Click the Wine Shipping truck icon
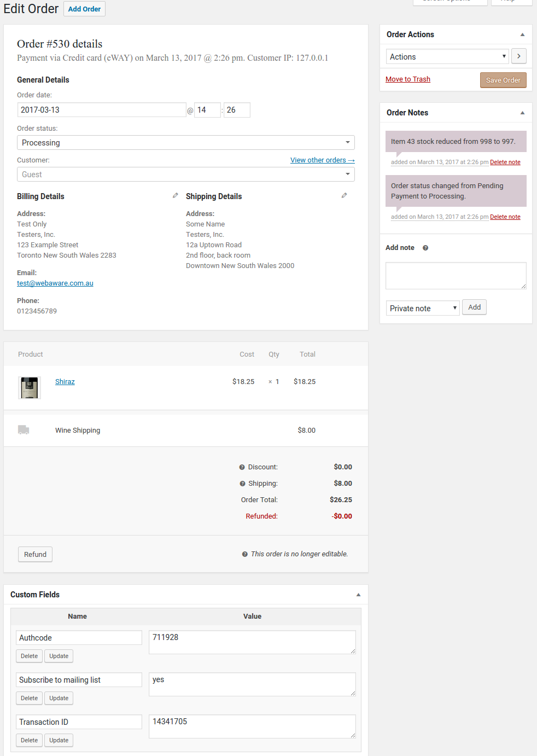The height and width of the screenshot is (756, 537). click(24, 430)
